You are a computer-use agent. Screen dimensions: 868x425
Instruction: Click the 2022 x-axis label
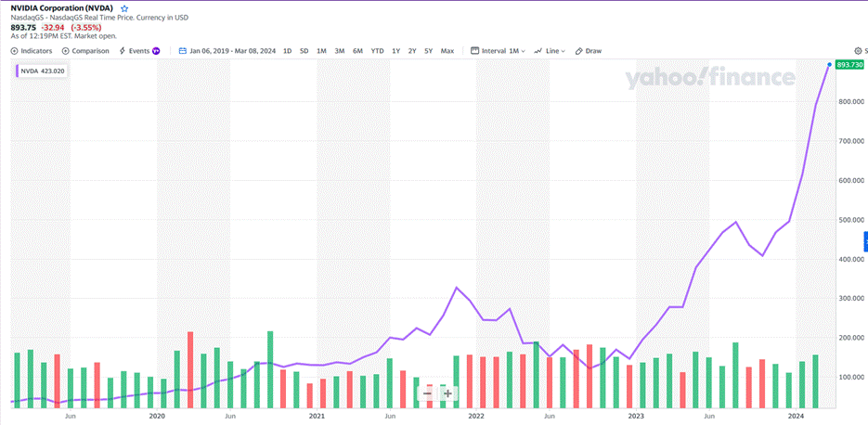[x=476, y=415]
